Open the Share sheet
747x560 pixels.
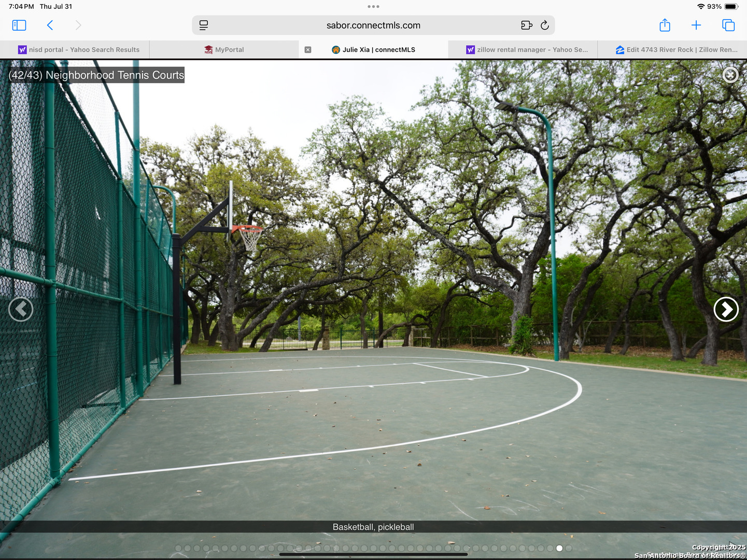coord(665,25)
